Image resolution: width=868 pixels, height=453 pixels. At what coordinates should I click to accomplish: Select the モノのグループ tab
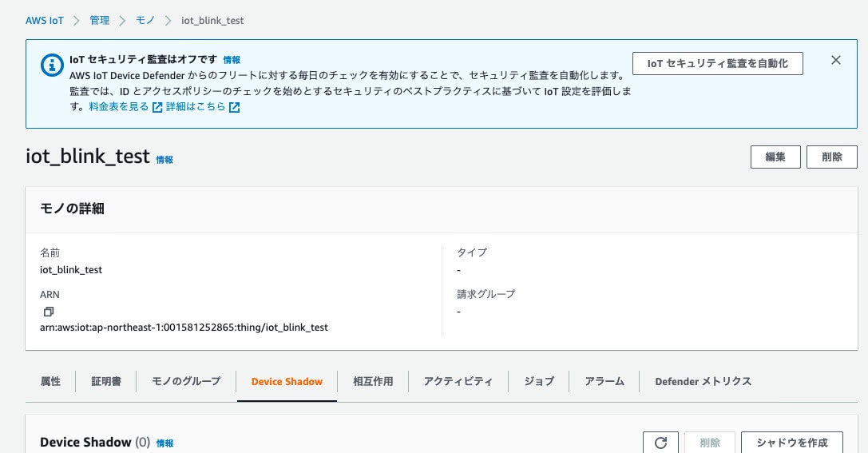click(186, 381)
